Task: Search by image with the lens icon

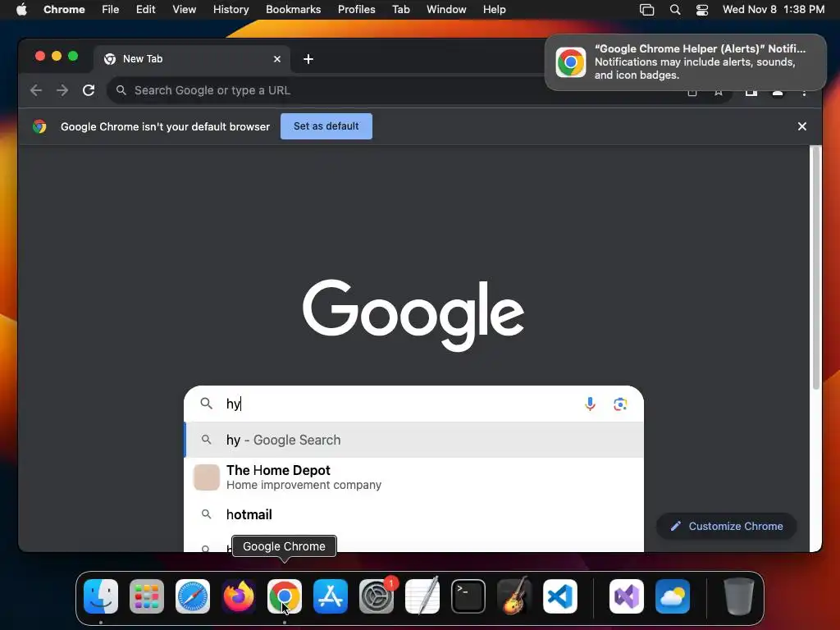Action: tap(620, 404)
